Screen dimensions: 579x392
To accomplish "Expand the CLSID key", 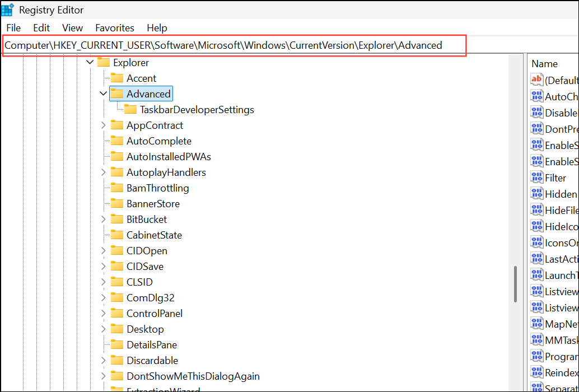I will pyautogui.click(x=104, y=282).
